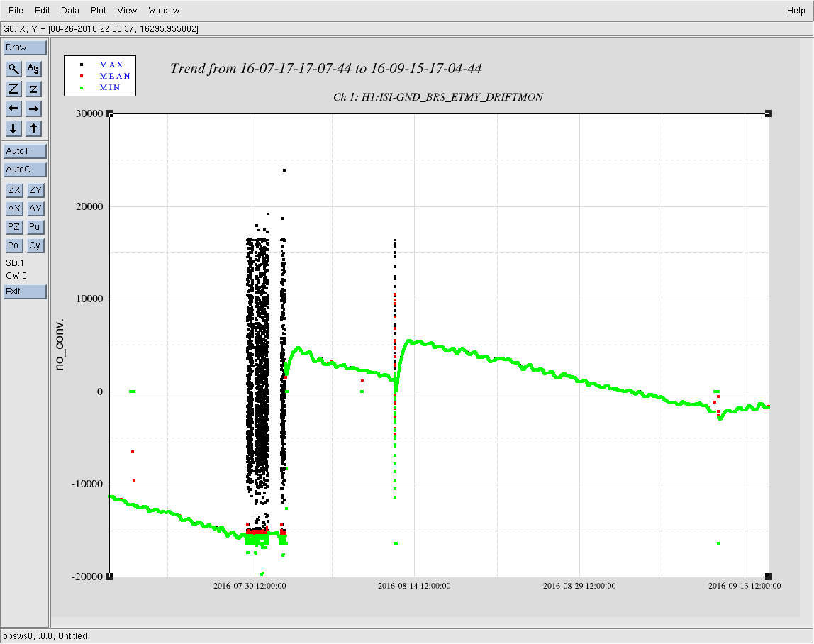Click the 30000 y-axis tick label
The width and height of the screenshot is (814, 644).
tap(89, 113)
